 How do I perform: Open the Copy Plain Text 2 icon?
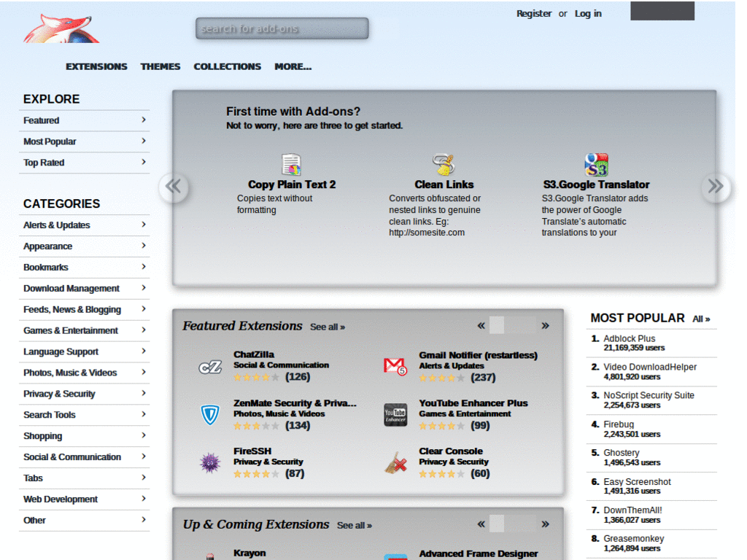pos(292,165)
